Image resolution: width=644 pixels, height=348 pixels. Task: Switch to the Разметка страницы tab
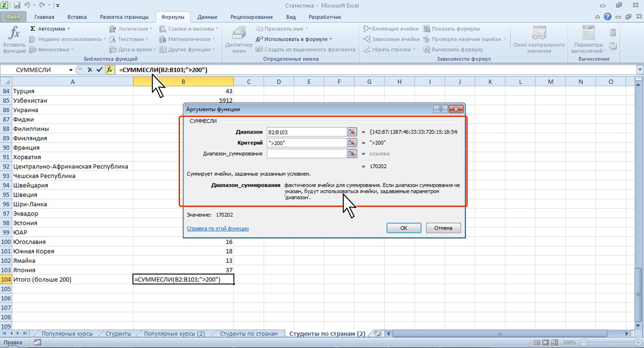pos(124,17)
